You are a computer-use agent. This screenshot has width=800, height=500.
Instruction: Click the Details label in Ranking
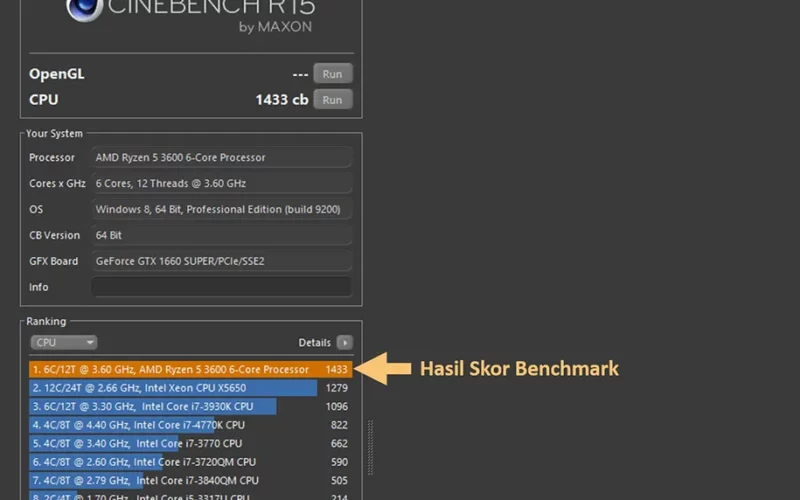[x=314, y=342]
